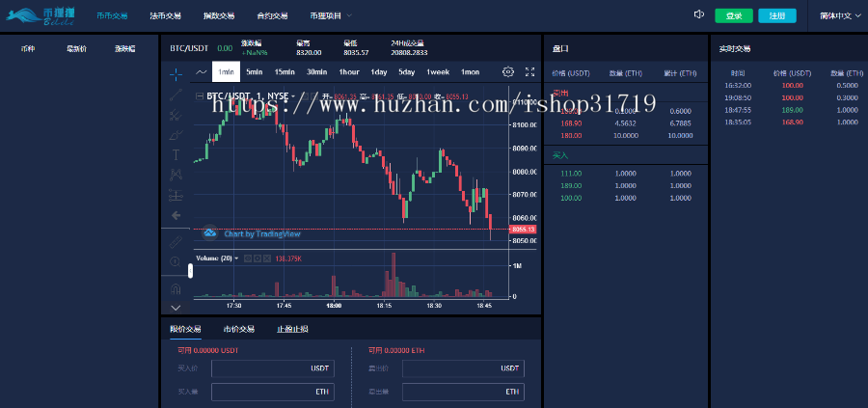Open BTC/USDT series dropdown arrow
868x408 pixels.
(293, 96)
